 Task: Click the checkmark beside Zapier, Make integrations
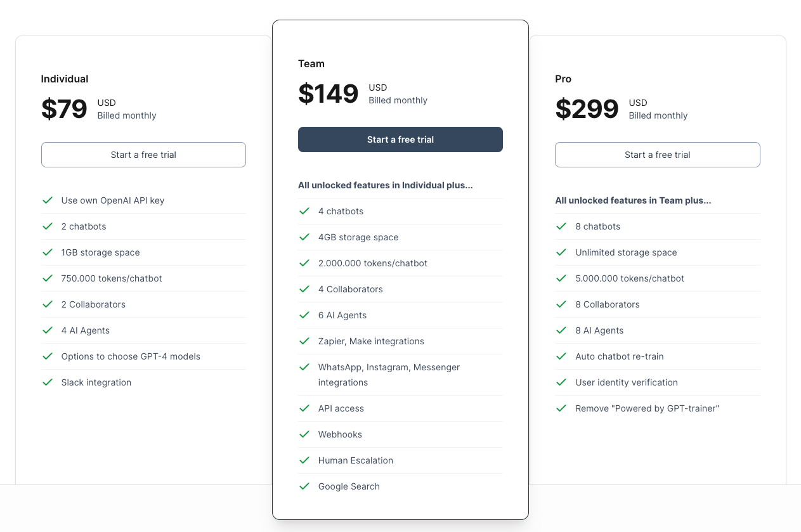click(304, 341)
